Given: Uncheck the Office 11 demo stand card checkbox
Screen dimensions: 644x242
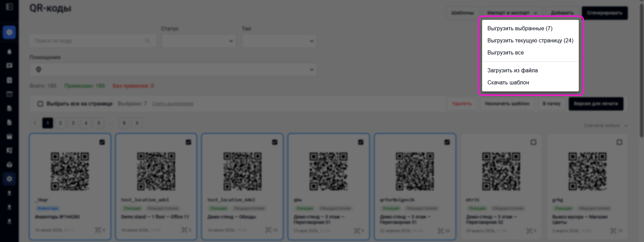Looking at the screenshot, I should point(188,142).
